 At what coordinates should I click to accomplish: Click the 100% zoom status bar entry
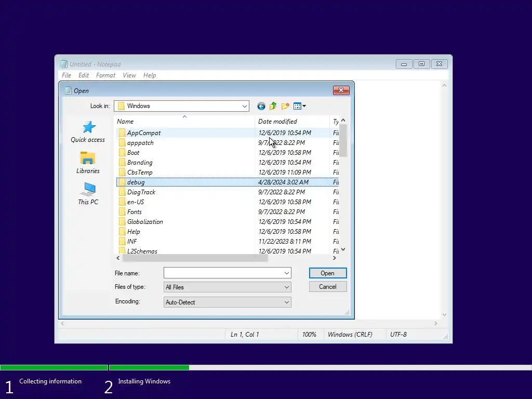tap(309, 335)
